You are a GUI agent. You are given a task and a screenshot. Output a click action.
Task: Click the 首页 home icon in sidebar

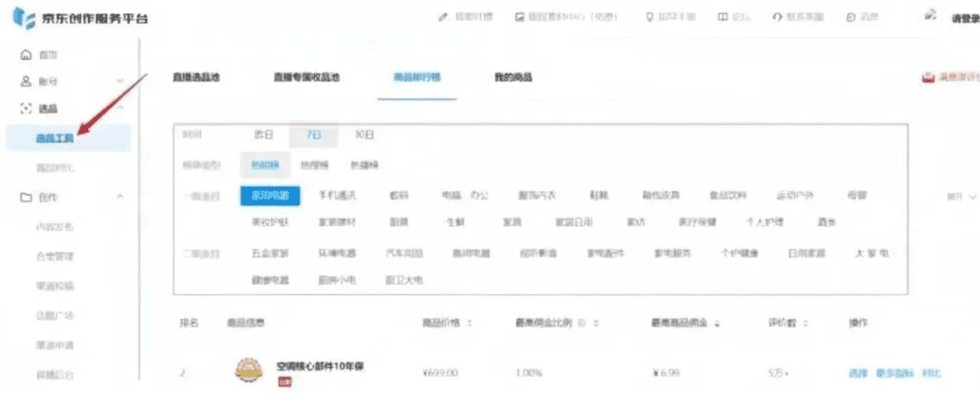click(x=25, y=55)
